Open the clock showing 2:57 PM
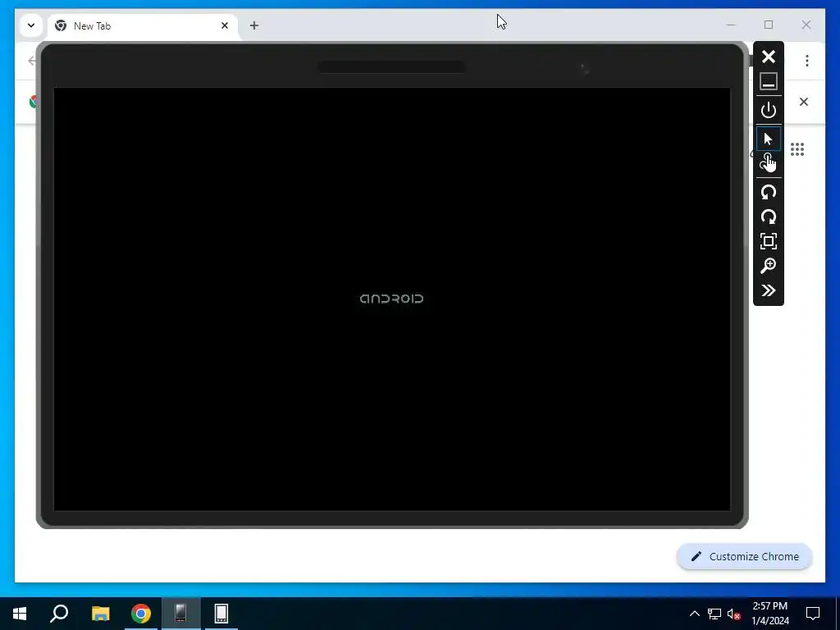This screenshot has width=840, height=630. point(769,614)
